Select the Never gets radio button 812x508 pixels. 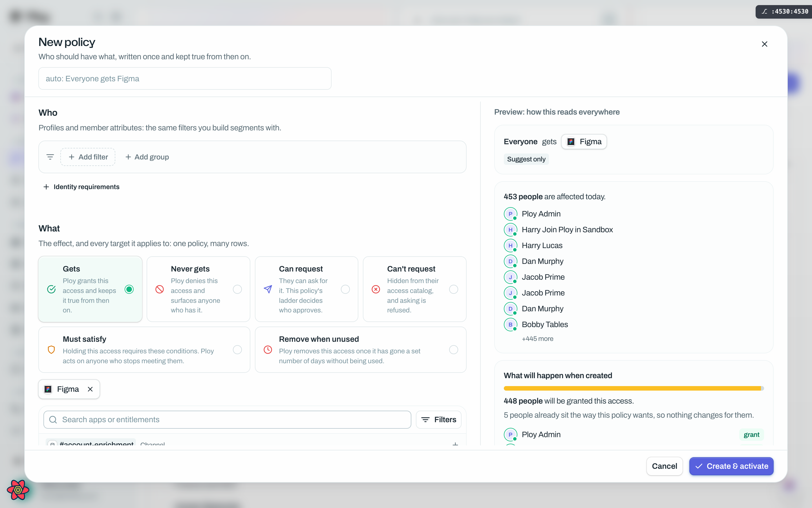[x=237, y=289]
